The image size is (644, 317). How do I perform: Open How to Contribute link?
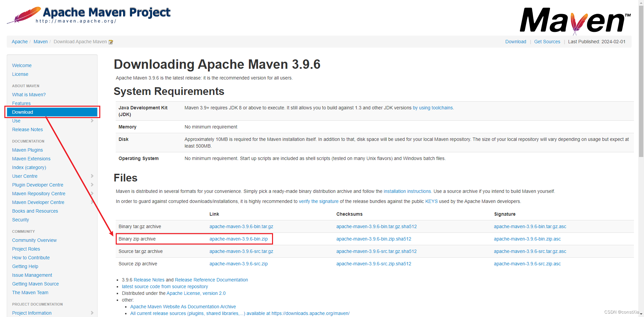(x=31, y=258)
